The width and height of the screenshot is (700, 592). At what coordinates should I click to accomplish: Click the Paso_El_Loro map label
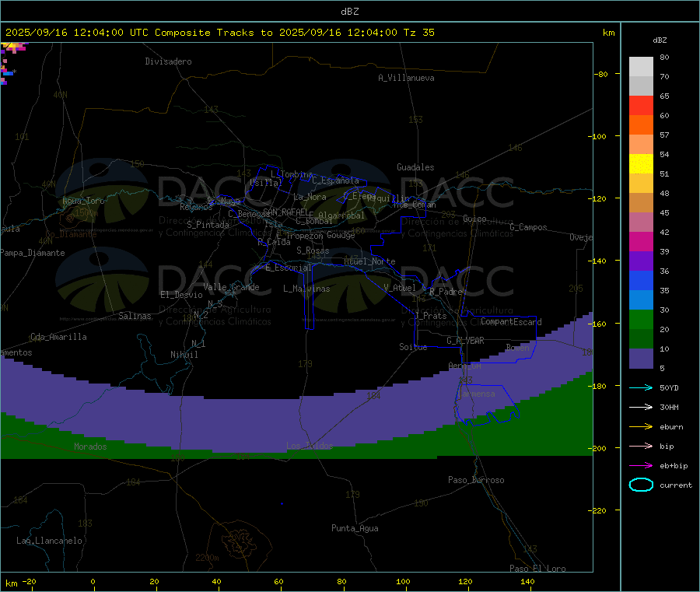(537, 569)
